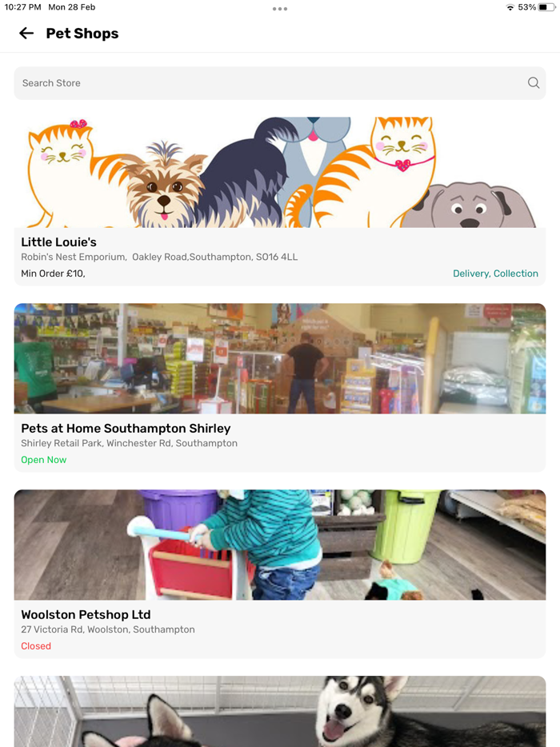Open Pets at Home store photo
Image resolution: width=560 pixels, height=747 pixels.
click(280, 358)
